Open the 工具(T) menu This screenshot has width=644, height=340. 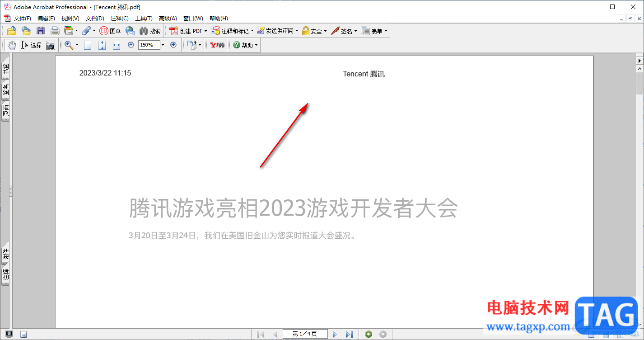pos(144,19)
